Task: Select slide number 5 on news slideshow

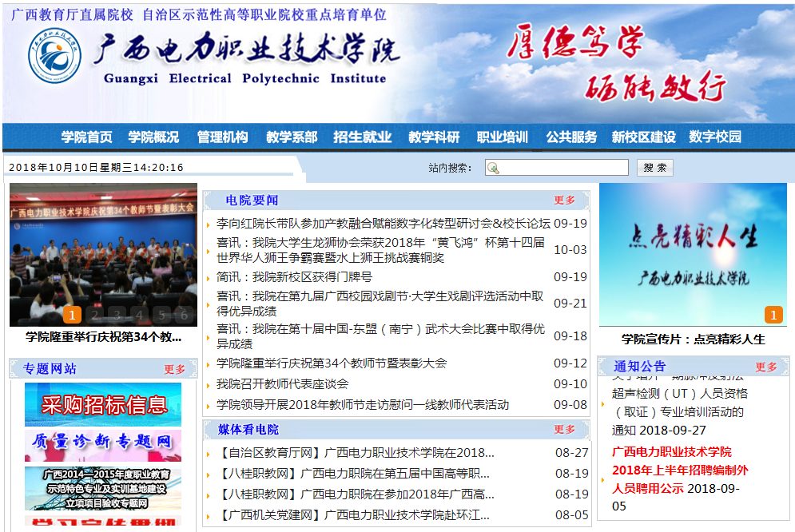Action: tap(161, 316)
